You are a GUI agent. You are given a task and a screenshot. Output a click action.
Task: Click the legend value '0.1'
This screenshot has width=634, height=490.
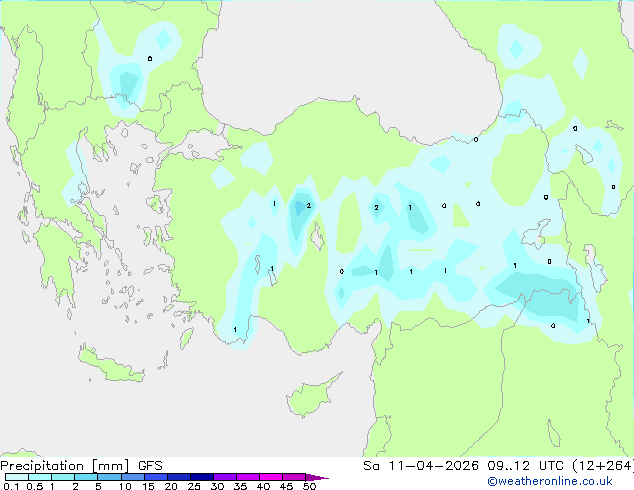coord(11,486)
